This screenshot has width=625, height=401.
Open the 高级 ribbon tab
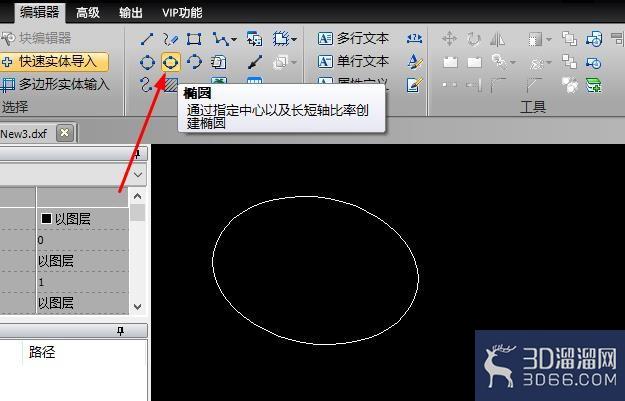click(x=88, y=13)
